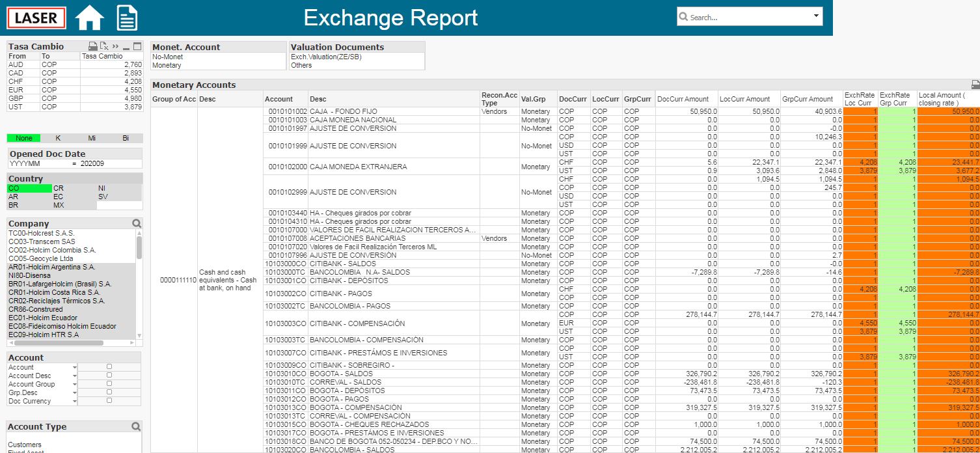The width and height of the screenshot is (980, 453).
Task: Select country CO
Action: coord(29,188)
